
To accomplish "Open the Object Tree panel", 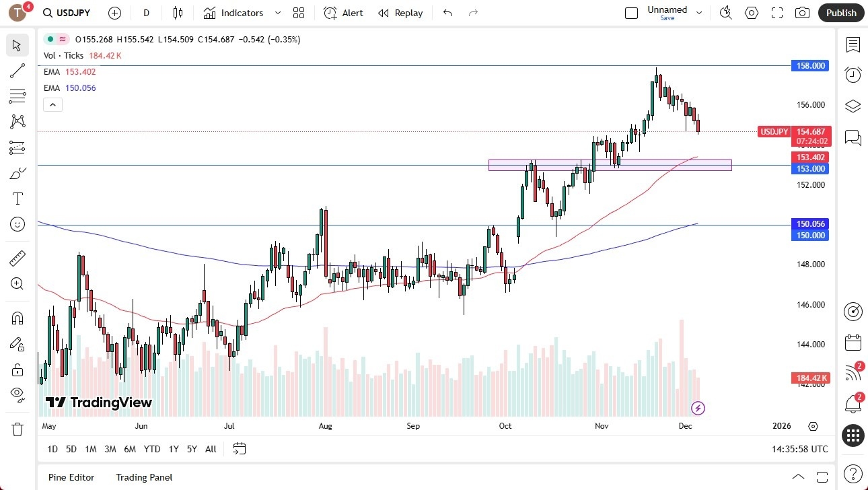I will 853,106.
